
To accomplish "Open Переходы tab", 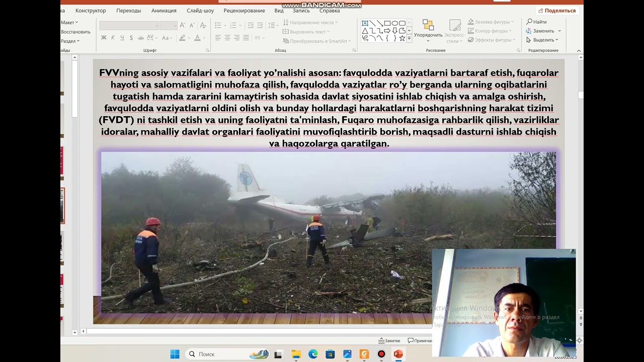I will (128, 11).
